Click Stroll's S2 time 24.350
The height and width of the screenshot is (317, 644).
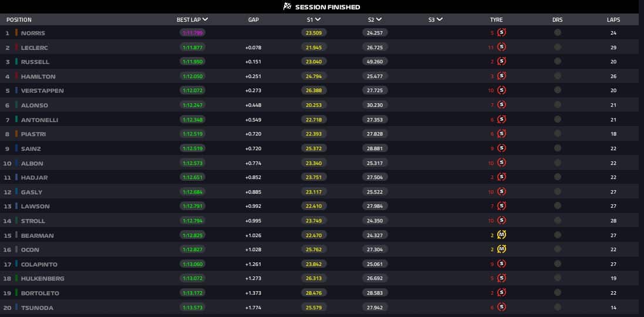click(x=375, y=221)
